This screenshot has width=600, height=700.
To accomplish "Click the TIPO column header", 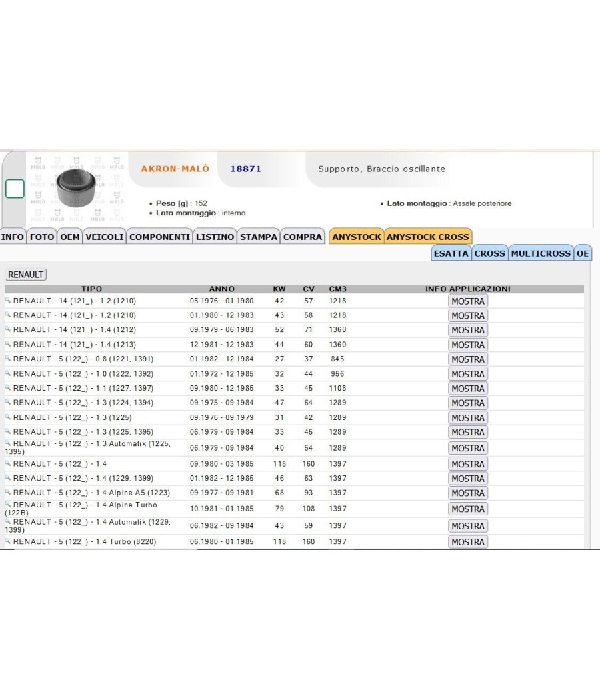I will [91, 289].
